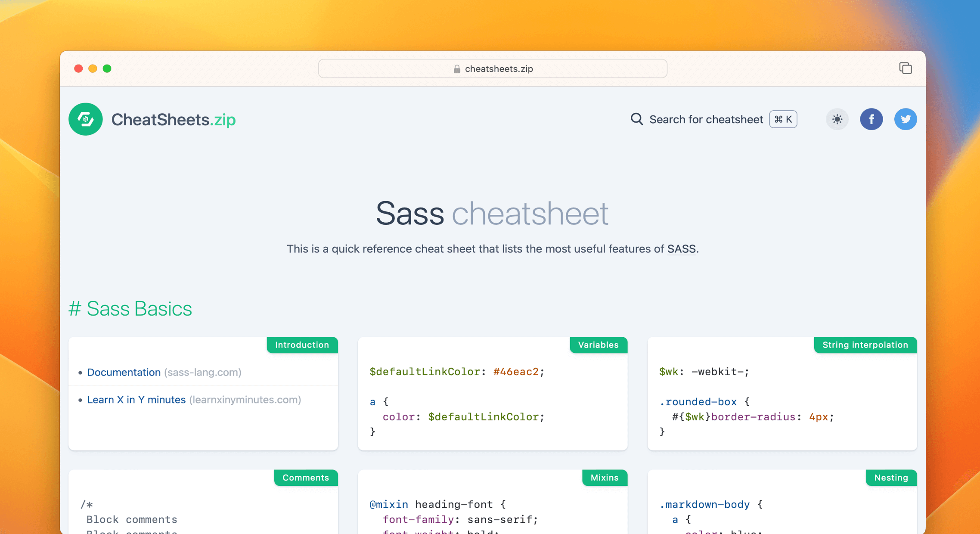The height and width of the screenshot is (534, 980).
Task: Expand the Nesting cheatsheet card section
Action: 890,478
